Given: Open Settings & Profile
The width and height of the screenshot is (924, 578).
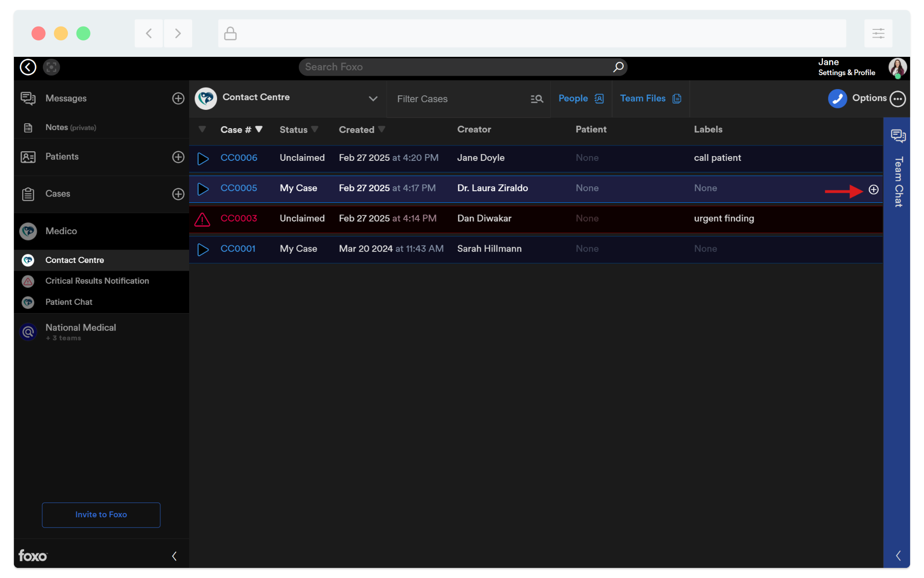Looking at the screenshot, I should 847,73.
